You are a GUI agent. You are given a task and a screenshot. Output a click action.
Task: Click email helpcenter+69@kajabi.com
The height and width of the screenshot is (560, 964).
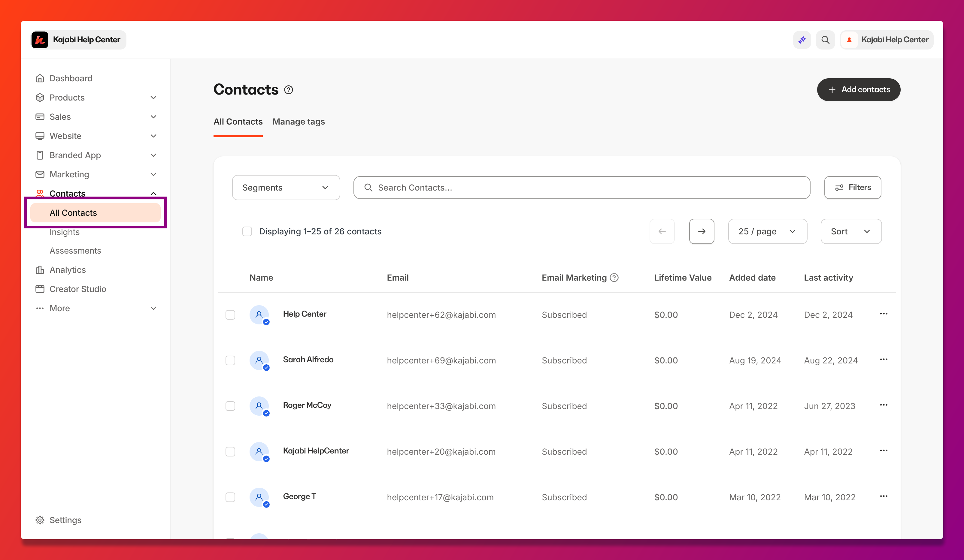pyautogui.click(x=441, y=360)
